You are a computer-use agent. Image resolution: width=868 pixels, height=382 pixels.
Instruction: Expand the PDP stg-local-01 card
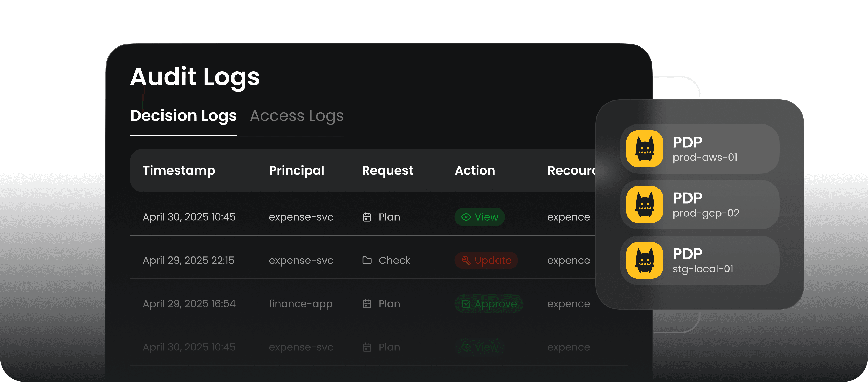pos(700,260)
